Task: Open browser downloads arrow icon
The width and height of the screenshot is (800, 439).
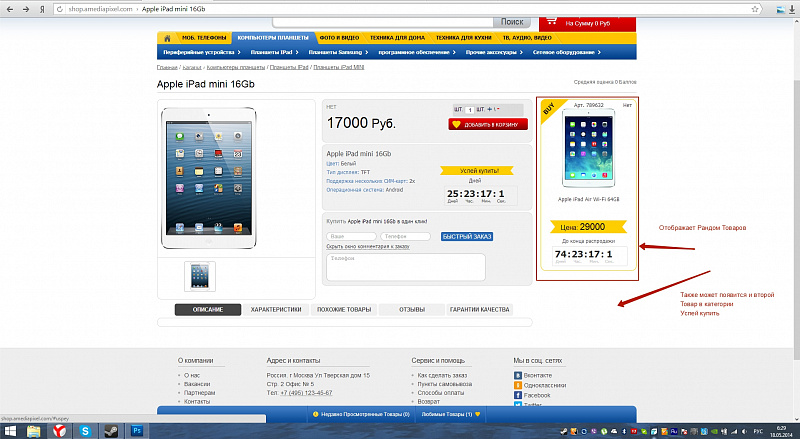Action: (792, 9)
